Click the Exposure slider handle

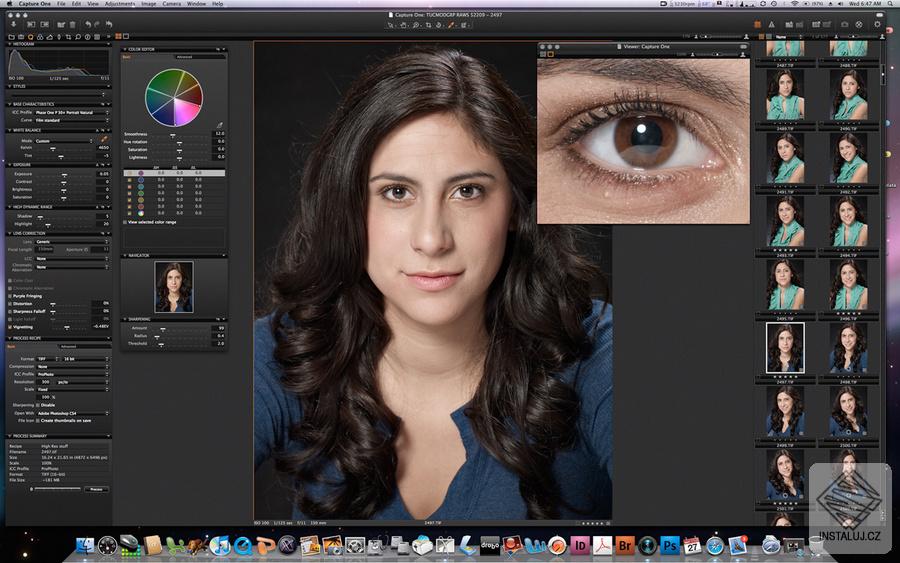coord(64,174)
